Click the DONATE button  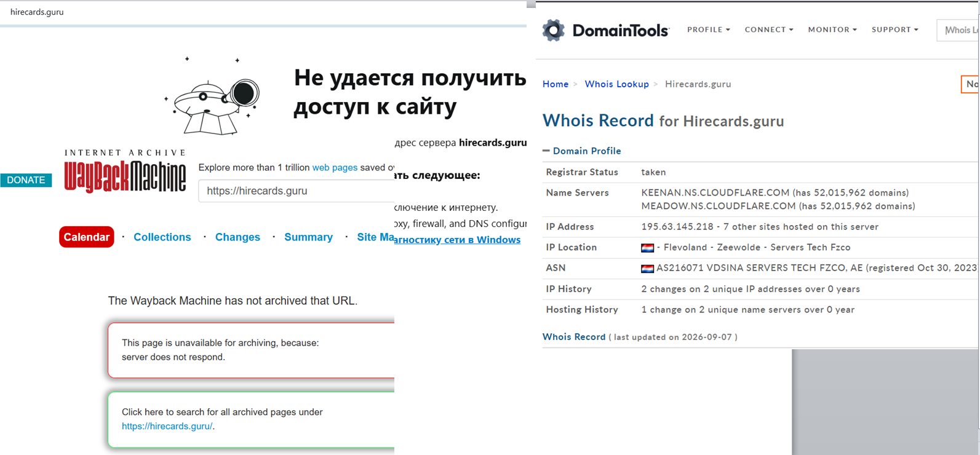tap(26, 180)
